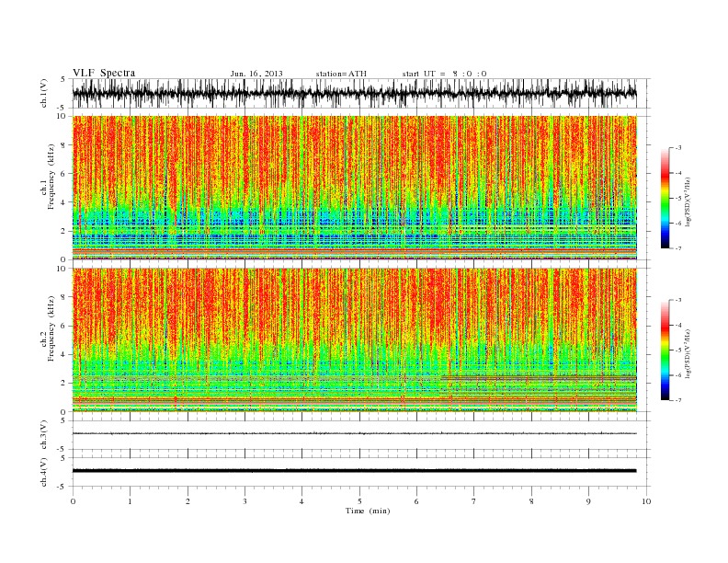Click the ch.4 thick voltage trace
Image resolution: width=728 pixels, height=563 pixels.
pos(354,471)
